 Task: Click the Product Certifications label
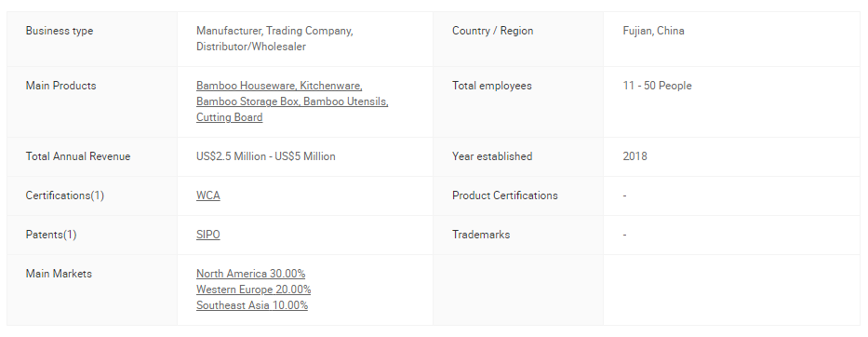click(x=505, y=195)
